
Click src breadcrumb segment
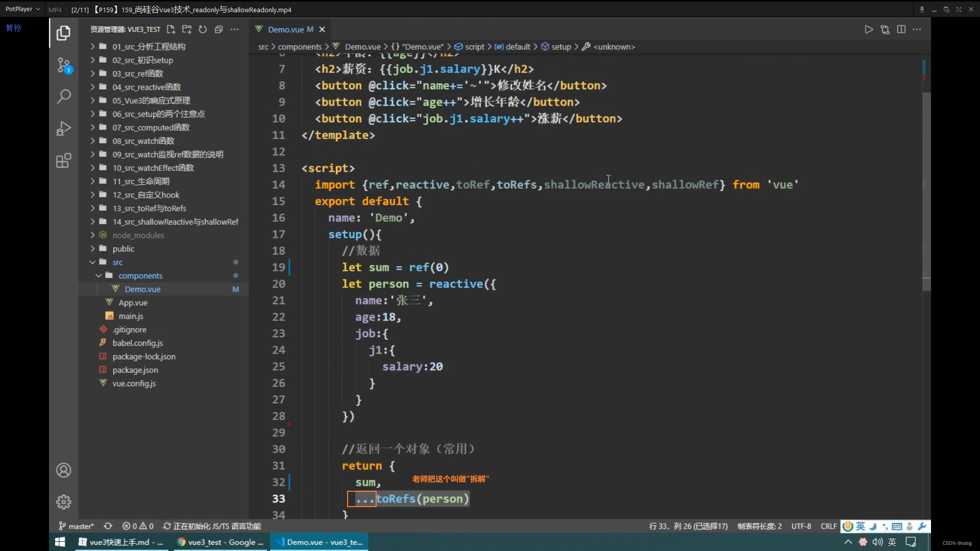tap(263, 46)
